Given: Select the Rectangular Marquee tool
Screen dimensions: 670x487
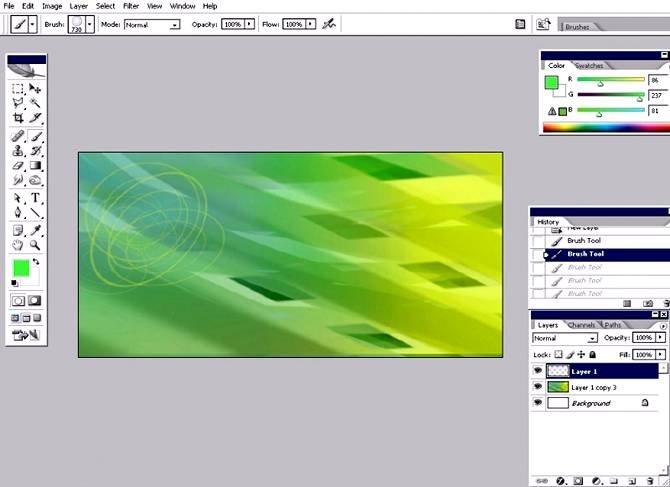Looking at the screenshot, I should (18, 89).
